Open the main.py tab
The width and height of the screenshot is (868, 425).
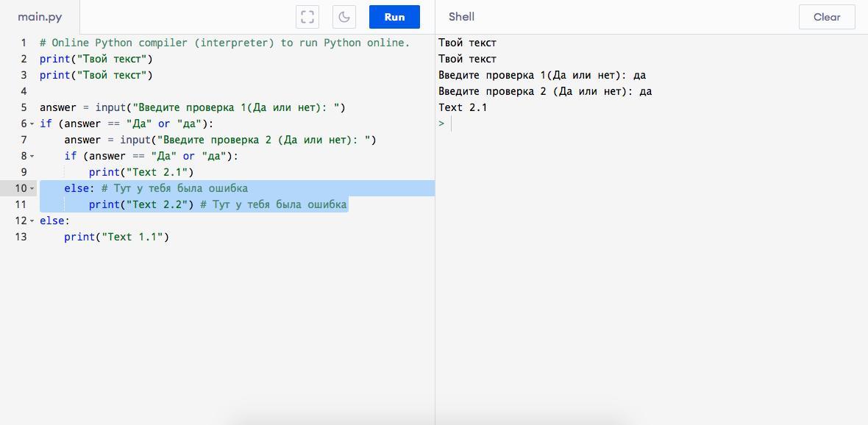40,17
